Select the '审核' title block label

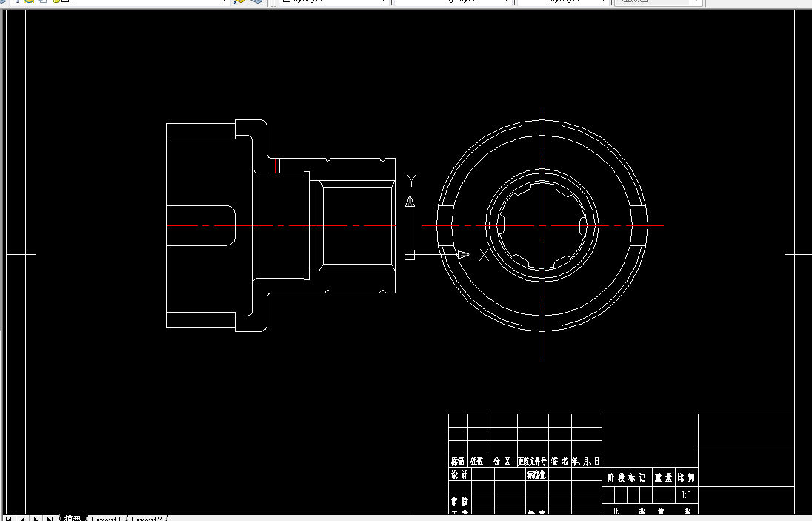[x=460, y=501]
